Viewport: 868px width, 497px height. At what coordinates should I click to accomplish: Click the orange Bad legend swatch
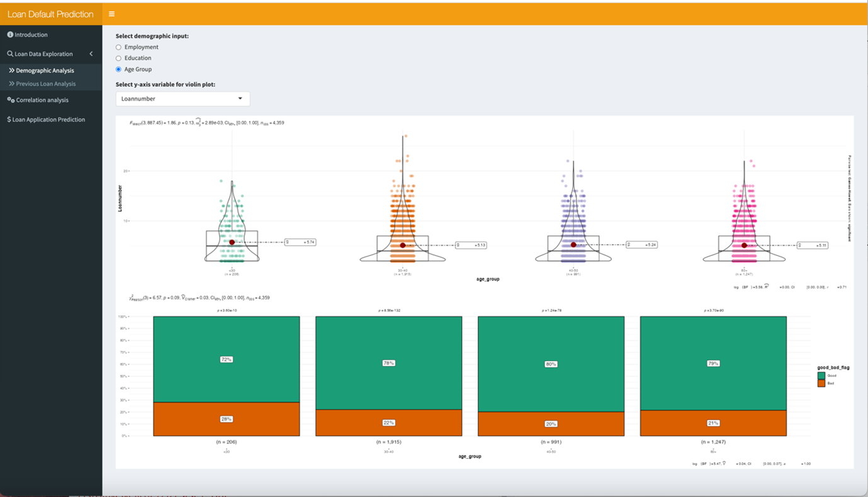pos(821,383)
